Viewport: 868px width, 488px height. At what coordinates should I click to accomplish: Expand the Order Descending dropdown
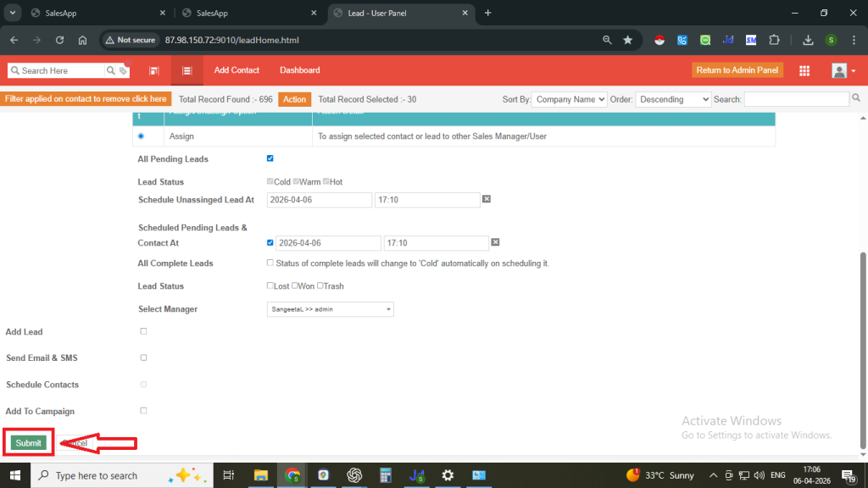point(673,99)
